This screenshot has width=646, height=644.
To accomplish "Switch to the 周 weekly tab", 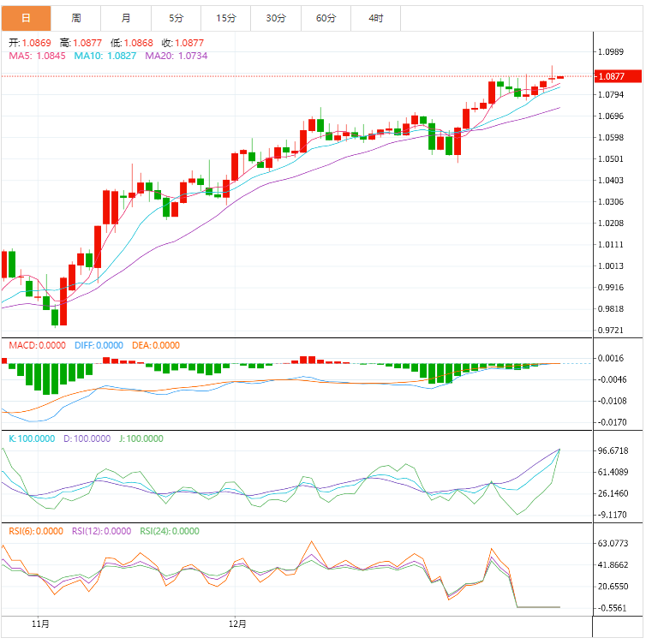I will point(75,18).
